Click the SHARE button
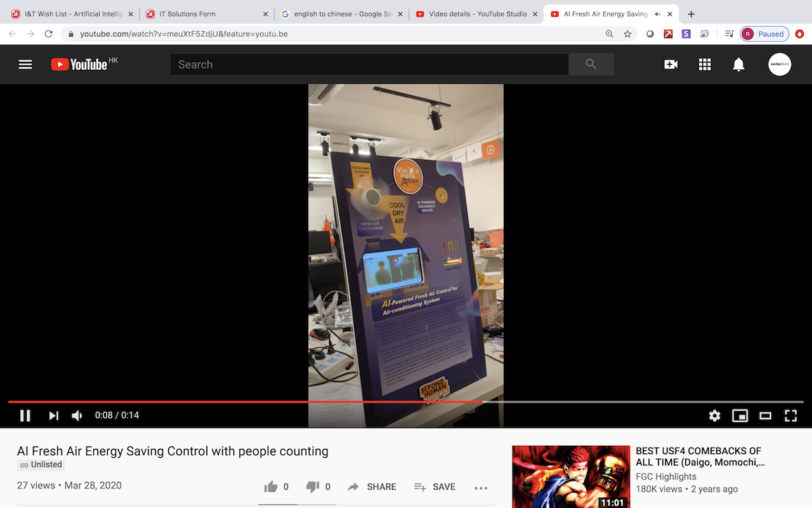 coord(372,487)
